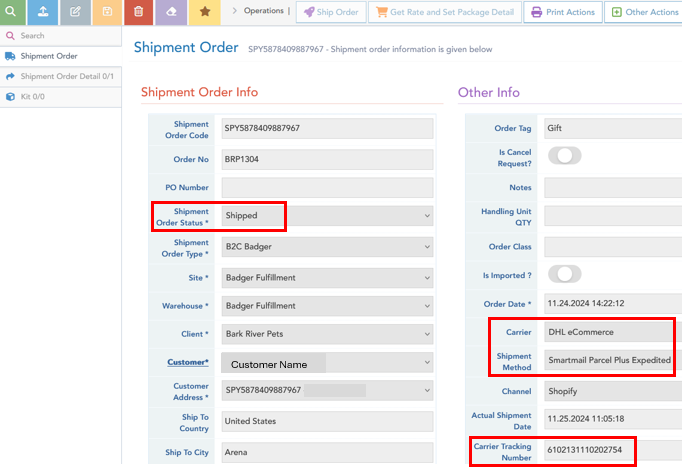
Task: Open the Kit 0/0 sidebar item
Action: click(32, 96)
